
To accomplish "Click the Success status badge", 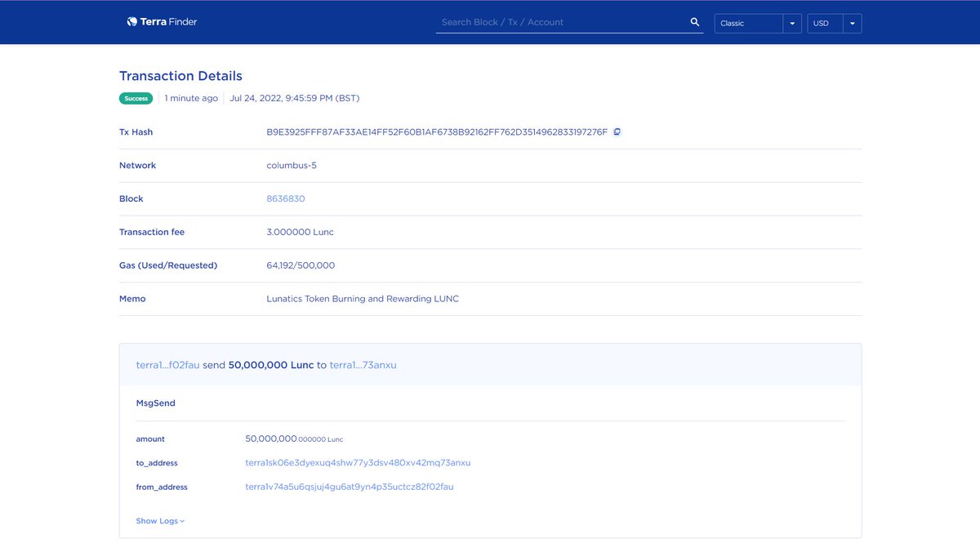I will point(136,98).
